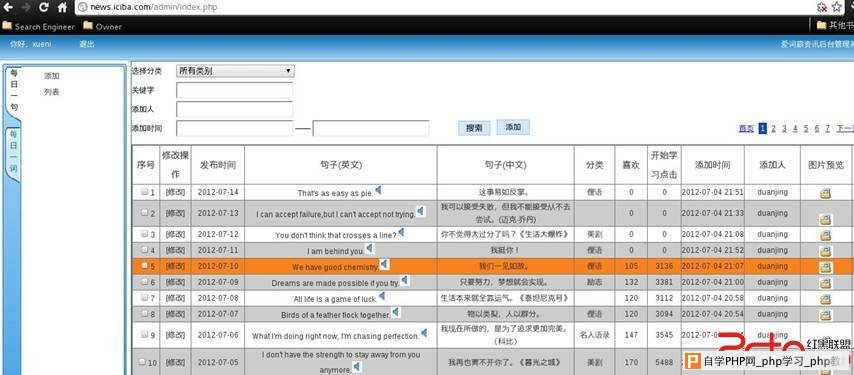
Task: Open image preview for row 7
Action: [x=826, y=299]
